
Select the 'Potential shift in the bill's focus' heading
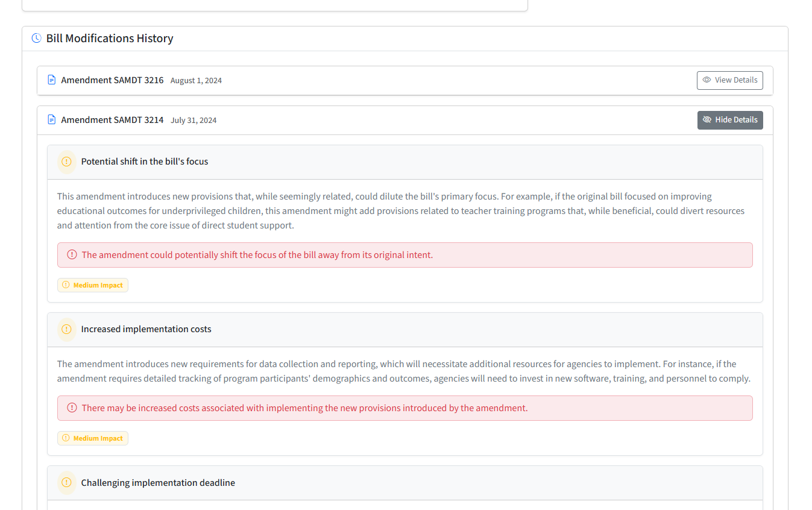coord(145,162)
